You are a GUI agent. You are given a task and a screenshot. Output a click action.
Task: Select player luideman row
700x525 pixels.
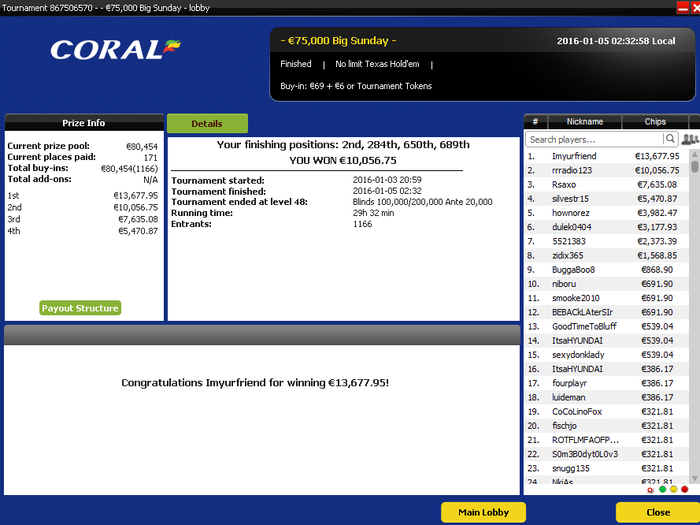[x=607, y=397]
